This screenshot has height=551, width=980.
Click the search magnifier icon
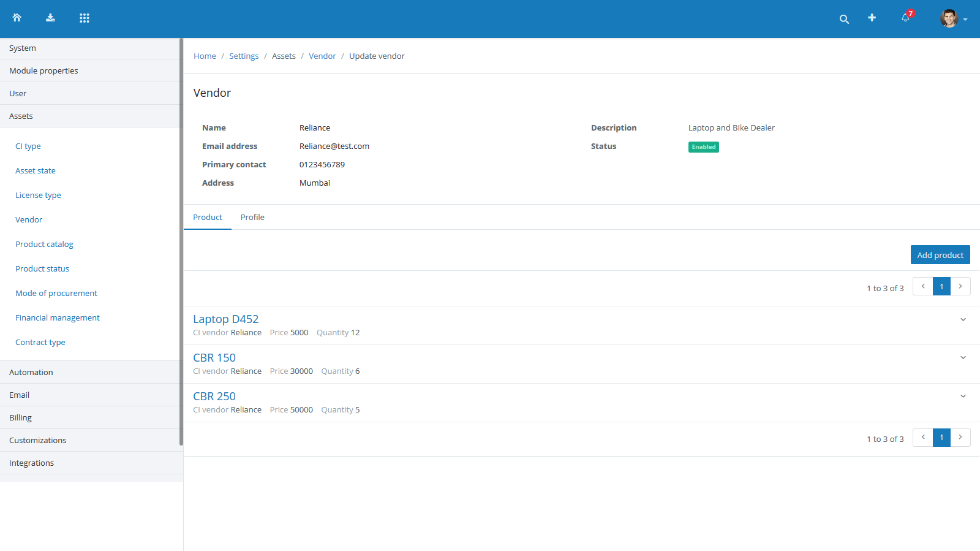tap(844, 19)
